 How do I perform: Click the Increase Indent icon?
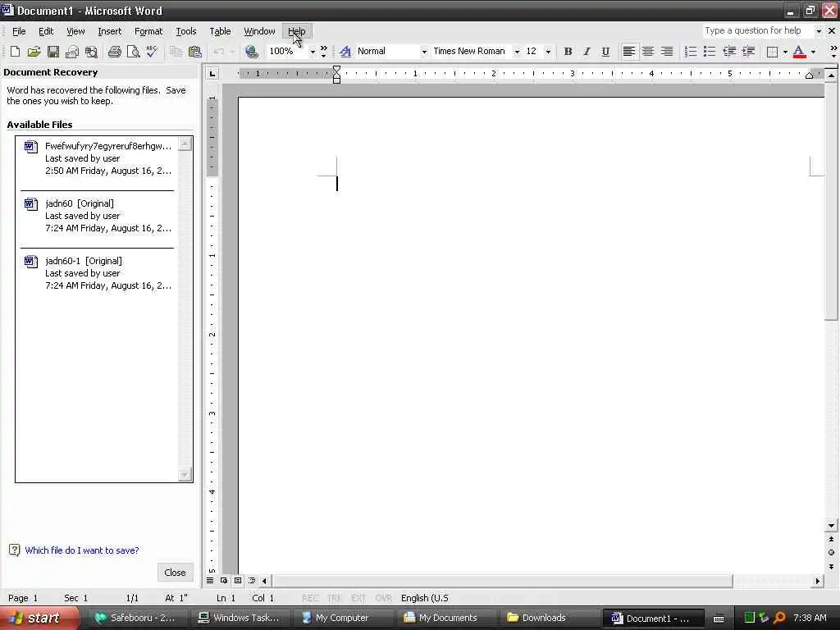click(748, 52)
